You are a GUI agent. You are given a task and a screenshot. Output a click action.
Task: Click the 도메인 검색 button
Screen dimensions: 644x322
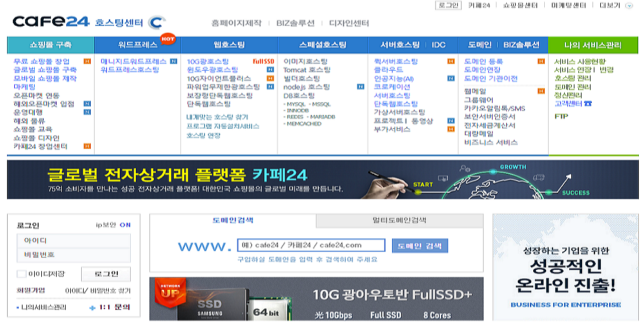420,246
